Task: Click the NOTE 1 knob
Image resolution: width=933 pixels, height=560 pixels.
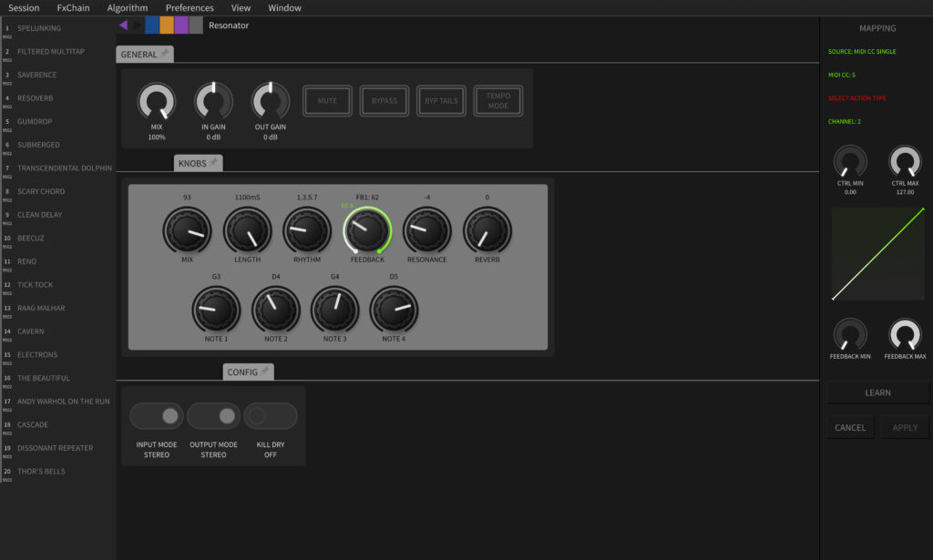Action: pos(215,311)
